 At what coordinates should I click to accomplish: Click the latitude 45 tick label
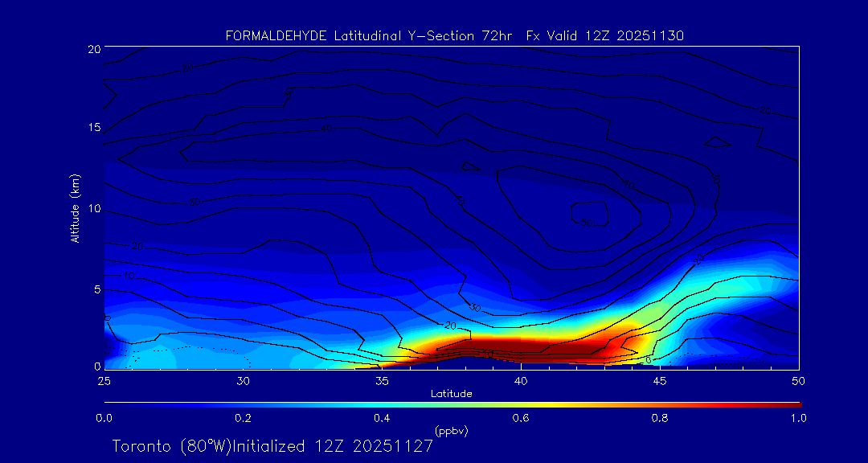[660, 380]
